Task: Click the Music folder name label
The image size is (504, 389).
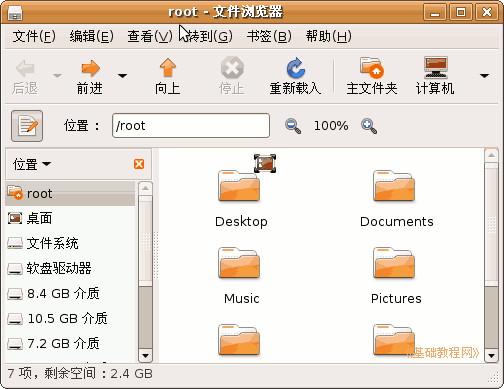Action: point(242,299)
